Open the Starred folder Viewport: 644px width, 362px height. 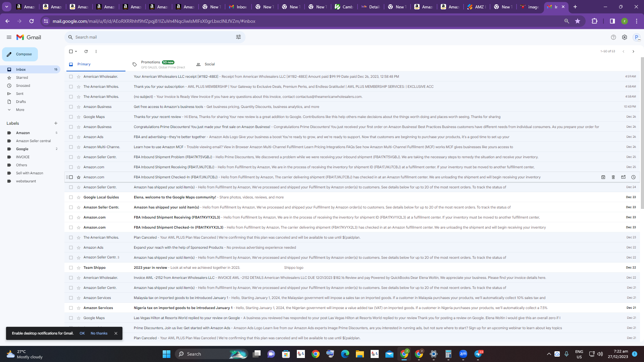(x=22, y=77)
